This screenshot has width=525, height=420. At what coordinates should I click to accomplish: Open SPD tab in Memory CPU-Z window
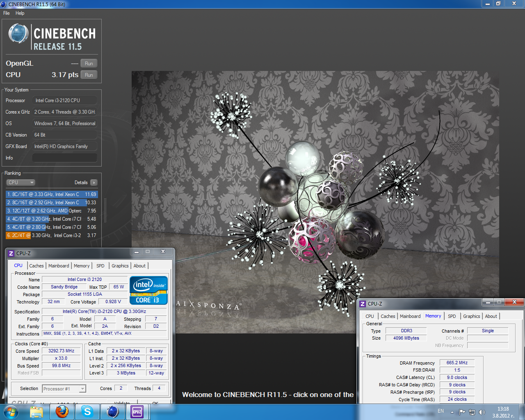click(452, 316)
